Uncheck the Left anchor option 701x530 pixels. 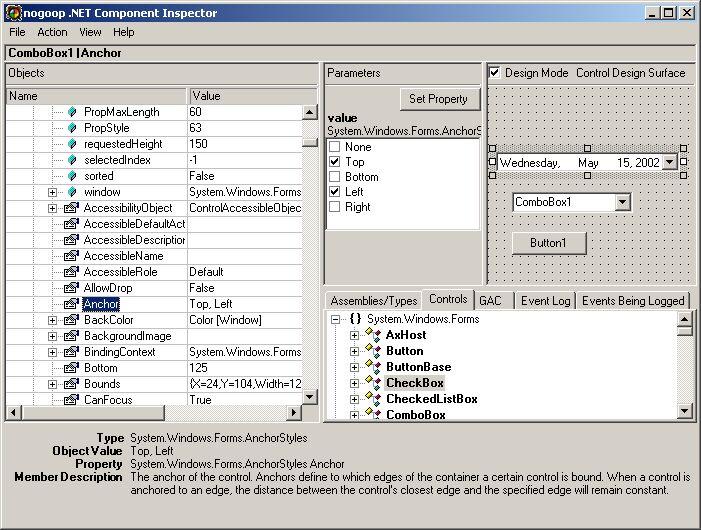click(334, 192)
